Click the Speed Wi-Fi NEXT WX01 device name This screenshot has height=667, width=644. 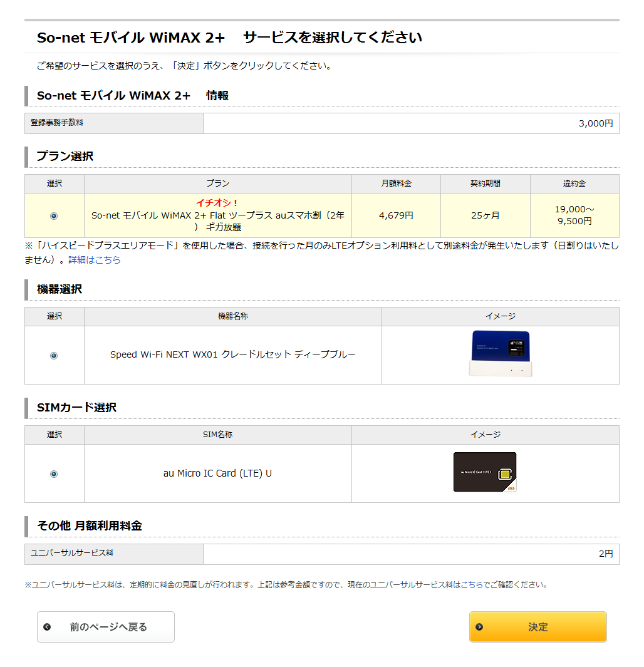click(232, 354)
